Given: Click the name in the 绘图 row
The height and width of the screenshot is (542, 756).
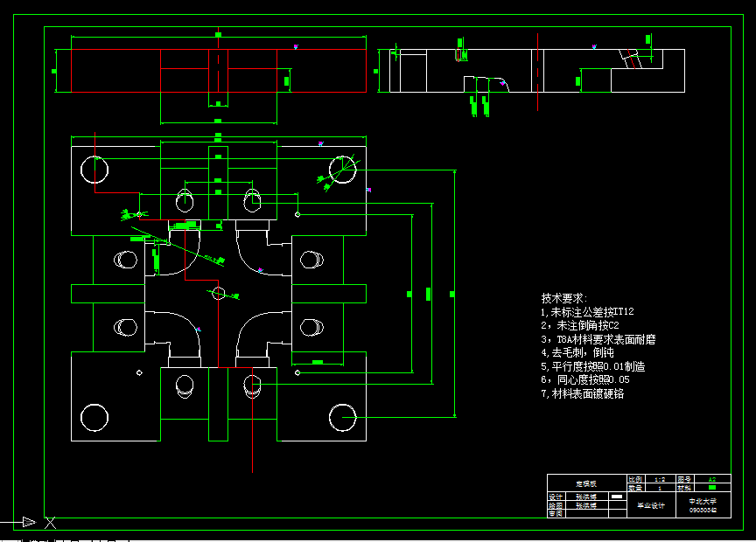Looking at the screenshot, I should 585,505.
